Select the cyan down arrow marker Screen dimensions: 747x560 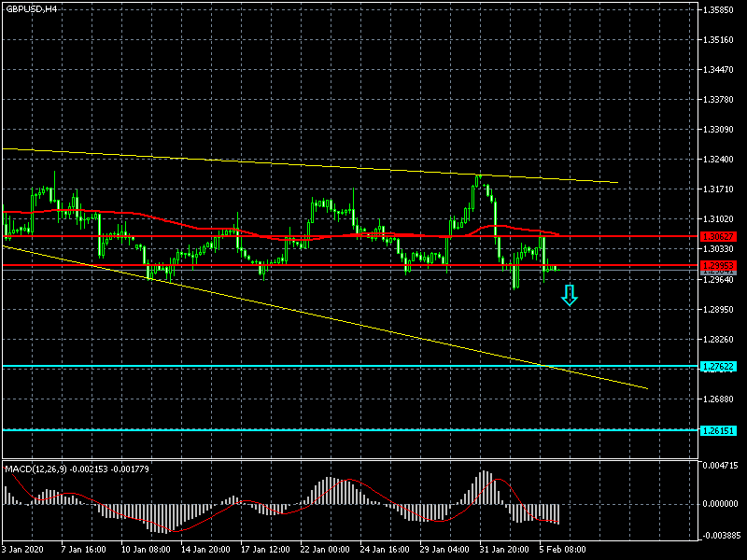pyautogui.click(x=570, y=295)
